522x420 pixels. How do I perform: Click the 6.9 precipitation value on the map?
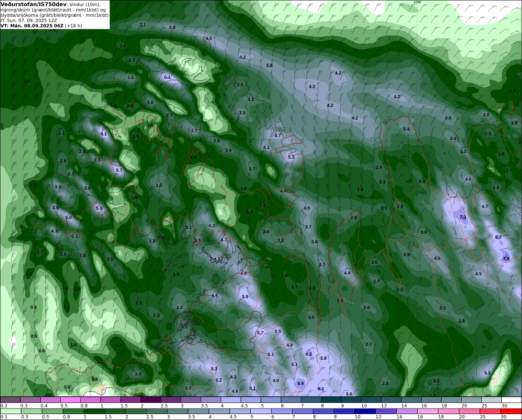tap(301, 383)
